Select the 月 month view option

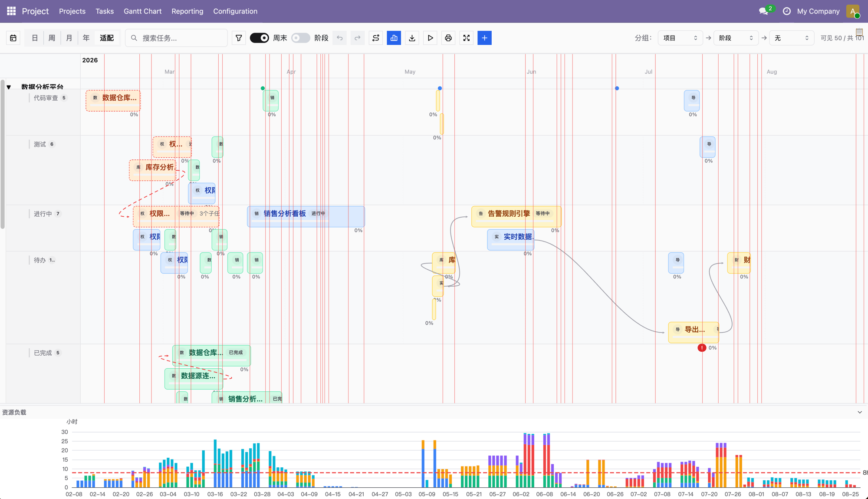click(69, 38)
